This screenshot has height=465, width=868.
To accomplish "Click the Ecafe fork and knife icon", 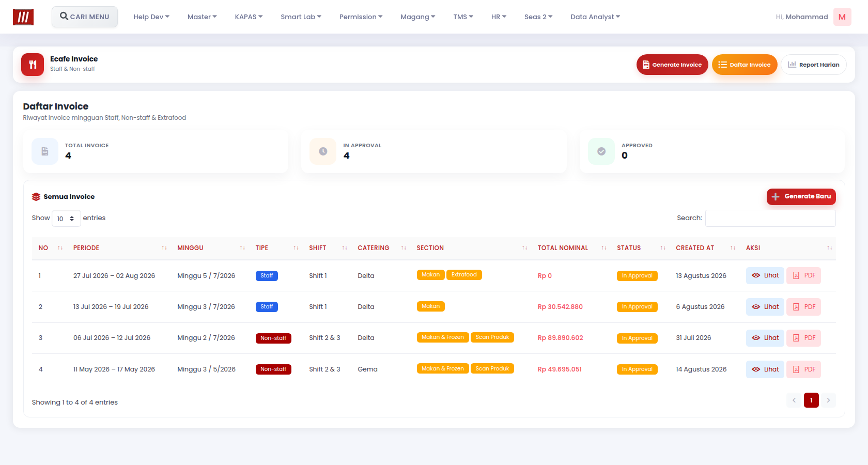I will [33, 65].
